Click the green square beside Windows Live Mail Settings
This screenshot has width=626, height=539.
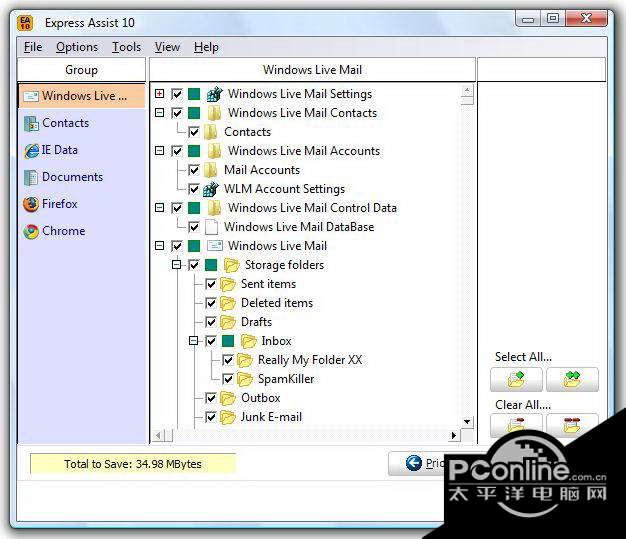pos(194,94)
